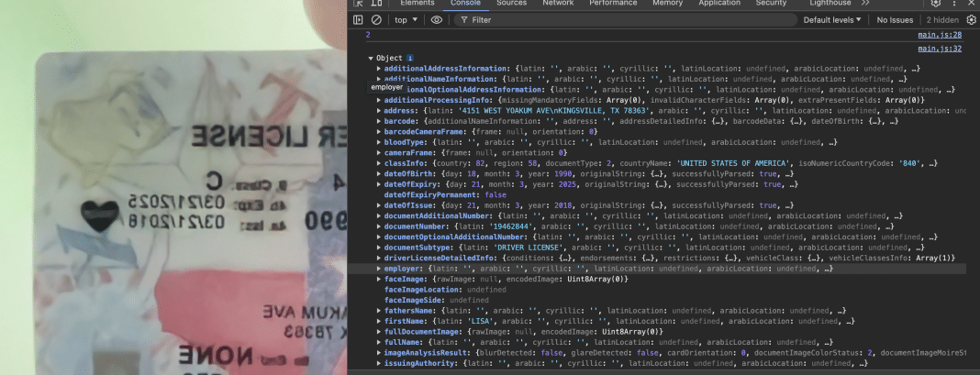980x375 pixels.
Task: Open the main.js:28 source link
Action: point(940,36)
